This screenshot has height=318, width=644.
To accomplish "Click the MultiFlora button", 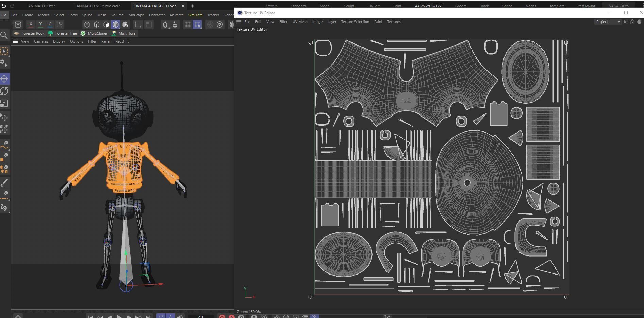I will click(x=123, y=33).
